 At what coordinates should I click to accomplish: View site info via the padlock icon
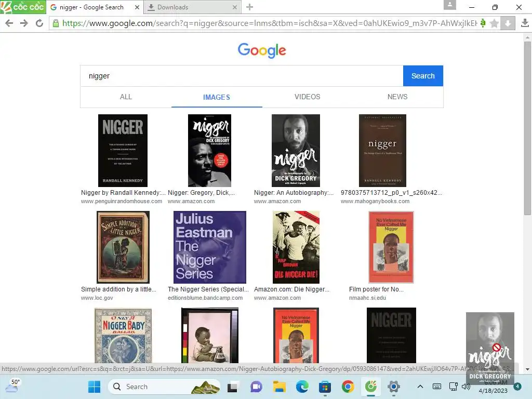56,23
